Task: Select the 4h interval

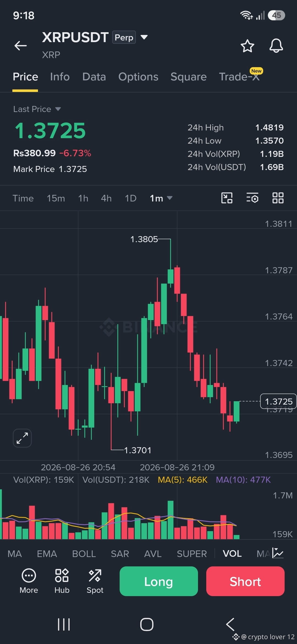Action: [106, 198]
